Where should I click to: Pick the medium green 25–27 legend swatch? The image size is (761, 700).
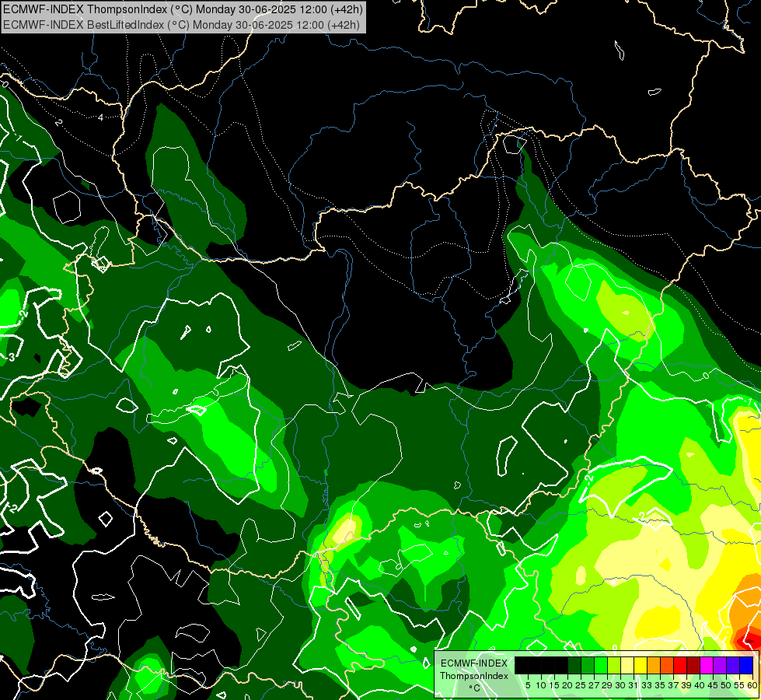point(587,665)
